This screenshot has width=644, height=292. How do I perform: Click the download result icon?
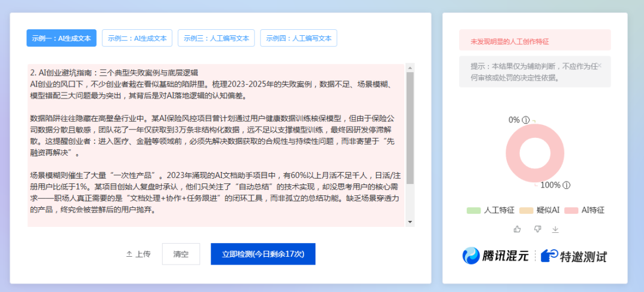[556, 229]
